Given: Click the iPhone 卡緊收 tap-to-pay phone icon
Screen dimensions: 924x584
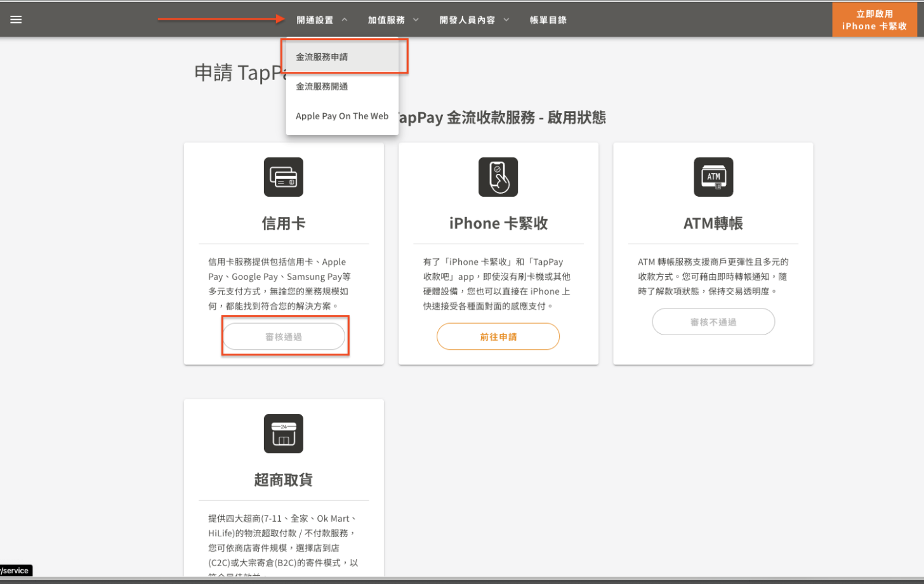Looking at the screenshot, I should [x=498, y=176].
